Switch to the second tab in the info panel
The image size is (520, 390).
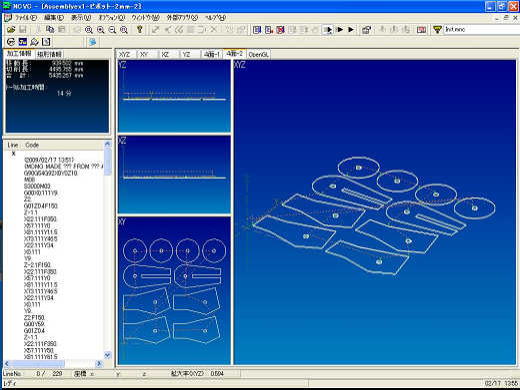pyautogui.click(x=49, y=54)
